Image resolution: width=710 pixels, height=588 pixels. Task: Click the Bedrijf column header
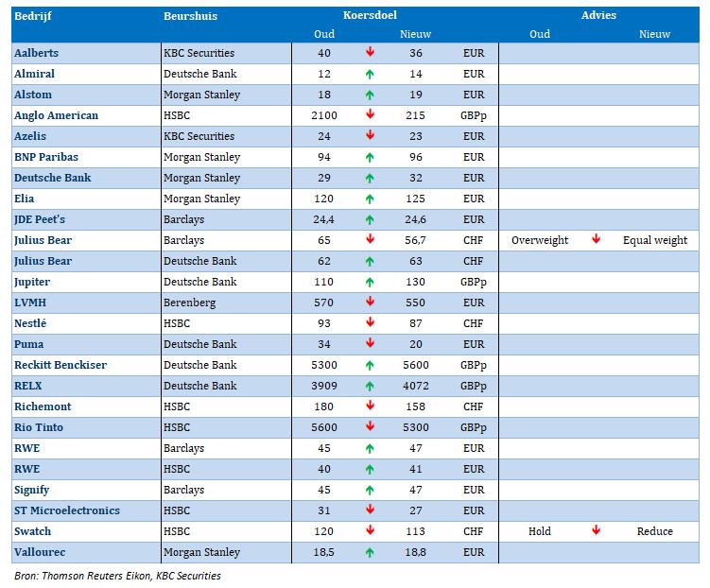32,16
